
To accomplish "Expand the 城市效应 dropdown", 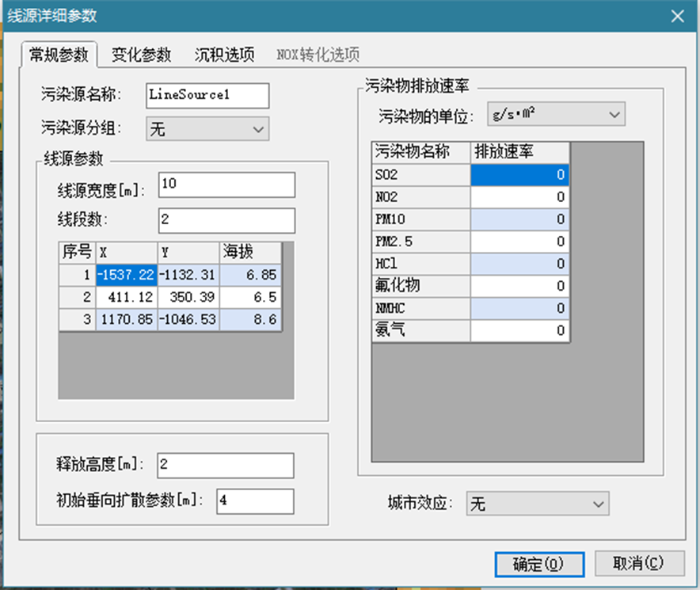I will [x=537, y=504].
